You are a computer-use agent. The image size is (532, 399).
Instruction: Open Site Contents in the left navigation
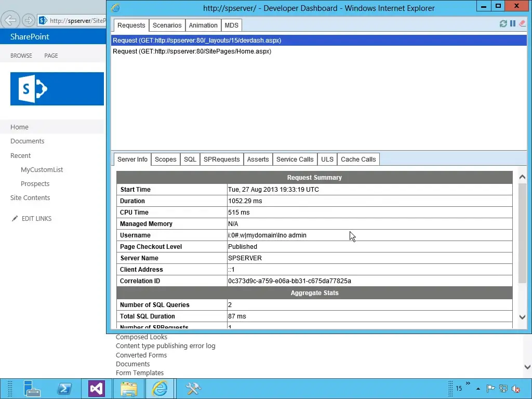30,198
